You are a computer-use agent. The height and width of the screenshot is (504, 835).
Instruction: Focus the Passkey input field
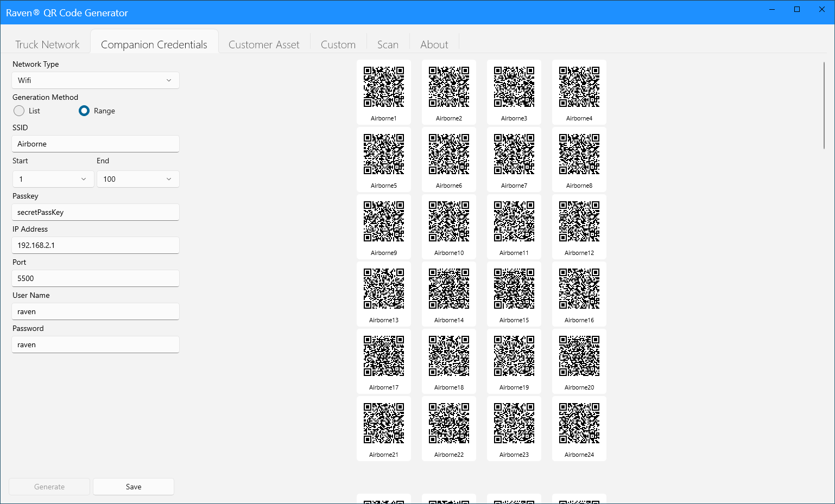[x=96, y=212]
